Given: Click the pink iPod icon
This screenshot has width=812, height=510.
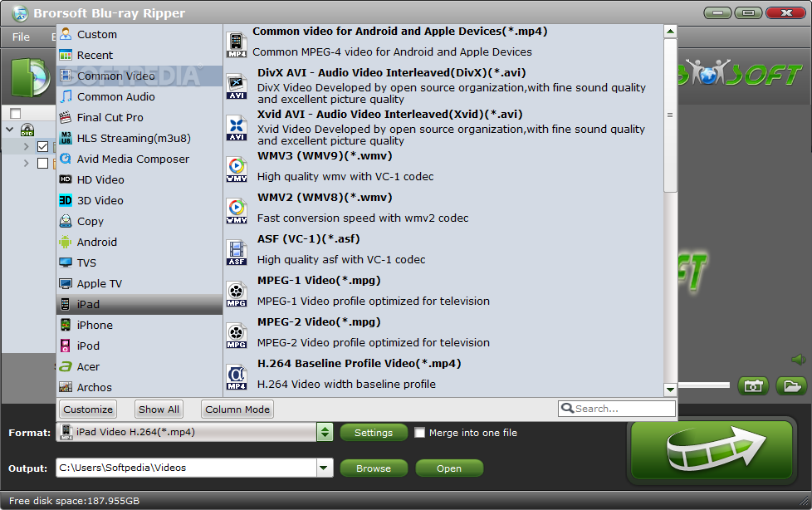Looking at the screenshot, I should (66, 346).
